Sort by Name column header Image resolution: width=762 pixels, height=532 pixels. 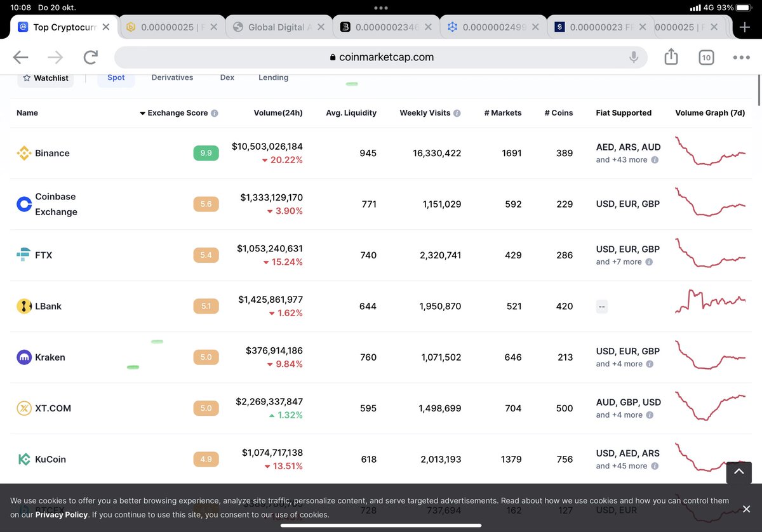[x=27, y=113]
